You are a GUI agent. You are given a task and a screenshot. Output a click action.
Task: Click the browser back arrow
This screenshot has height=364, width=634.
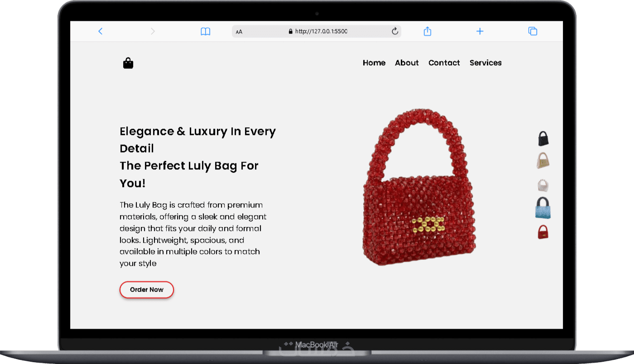[x=101, y=31]
